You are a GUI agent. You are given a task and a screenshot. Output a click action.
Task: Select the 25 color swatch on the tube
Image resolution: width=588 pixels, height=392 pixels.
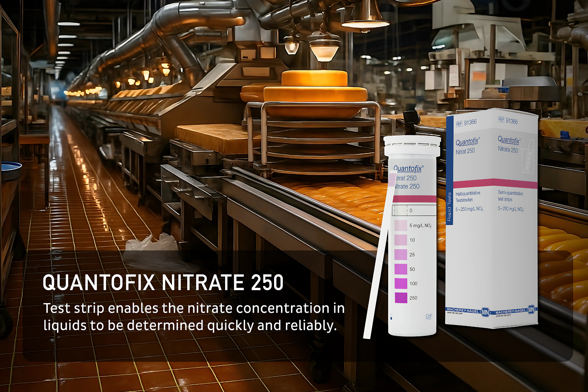tap(400, 255)
